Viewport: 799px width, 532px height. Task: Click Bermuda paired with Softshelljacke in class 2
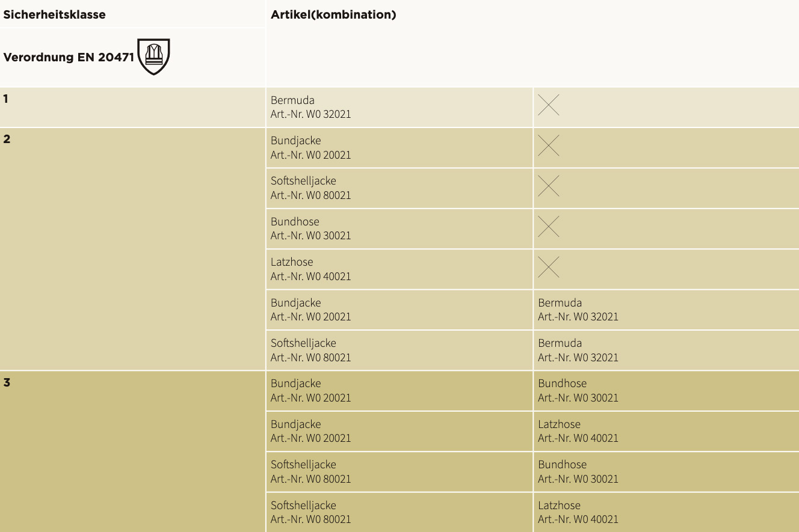coord(578,350)
